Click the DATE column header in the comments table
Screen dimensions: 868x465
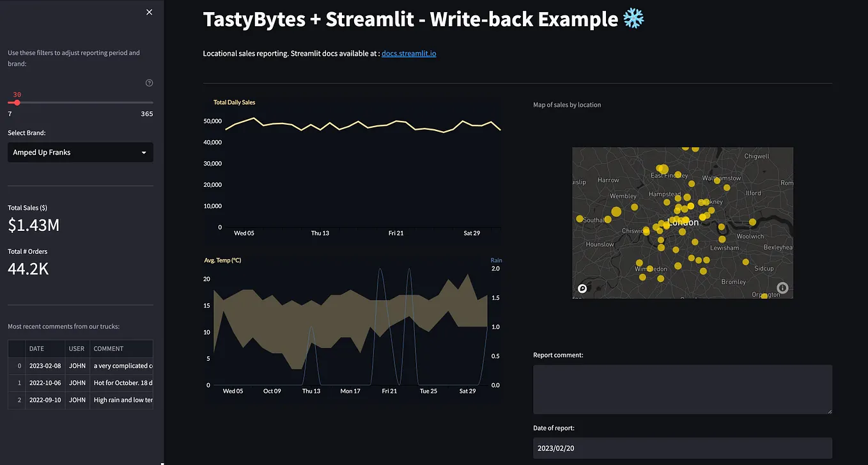tap(38, 349)
